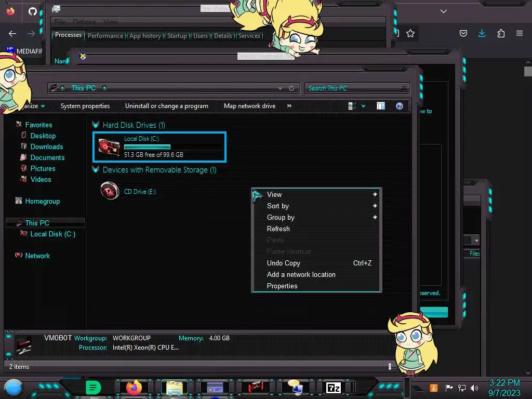Open the View submenu in context menu

pyautogui.click(x=316, y=194)
